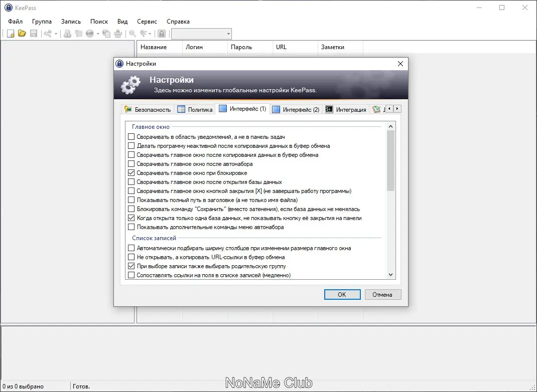Enable Показывать полный путь в заголовке
Screen dimensions: 537x392
131,200
